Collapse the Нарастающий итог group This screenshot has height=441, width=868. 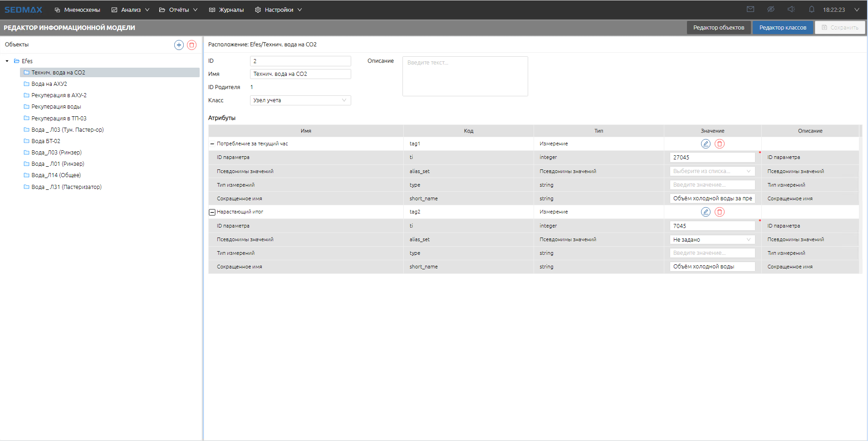[x=212, y=212]
